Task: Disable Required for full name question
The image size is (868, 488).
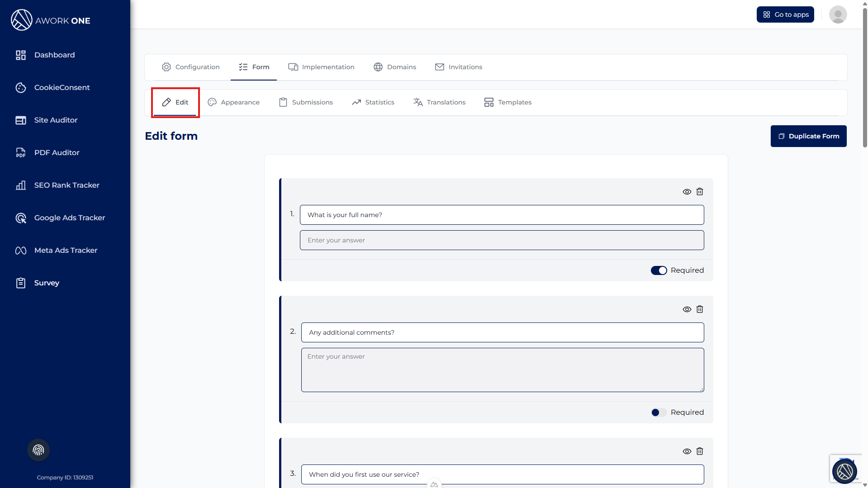Action: click(659, 270)
